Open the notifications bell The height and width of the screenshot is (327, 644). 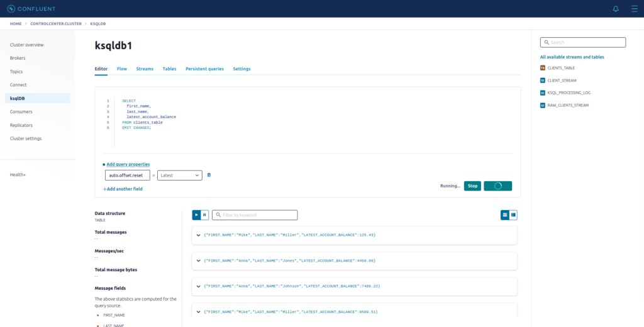[x=616, y=9]
